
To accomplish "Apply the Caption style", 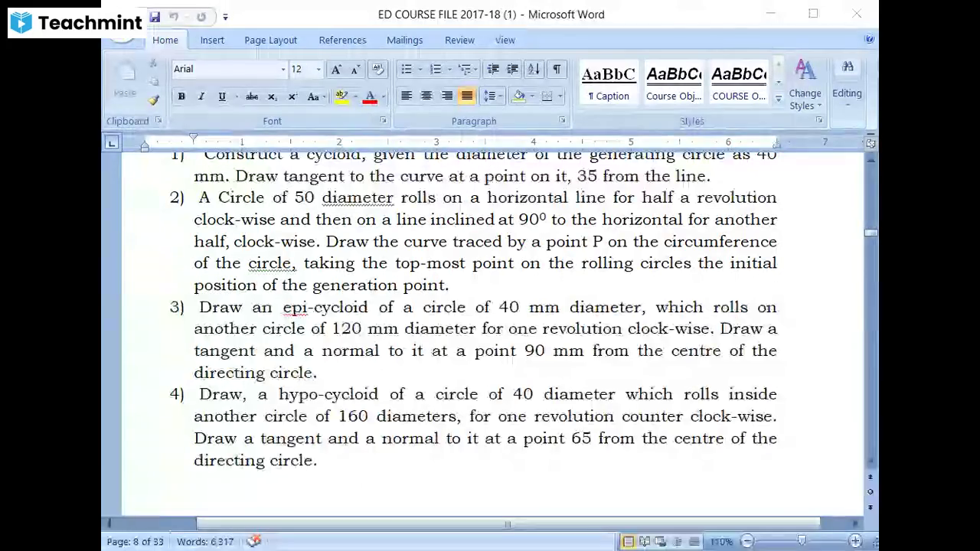I will tap(608, 82).
